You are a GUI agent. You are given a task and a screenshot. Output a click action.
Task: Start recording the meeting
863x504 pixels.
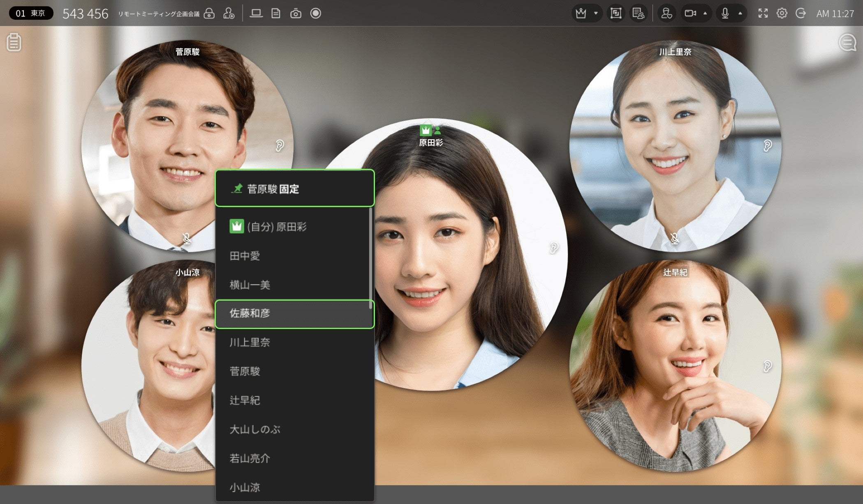pyautogui.click(x=316, y=14)
